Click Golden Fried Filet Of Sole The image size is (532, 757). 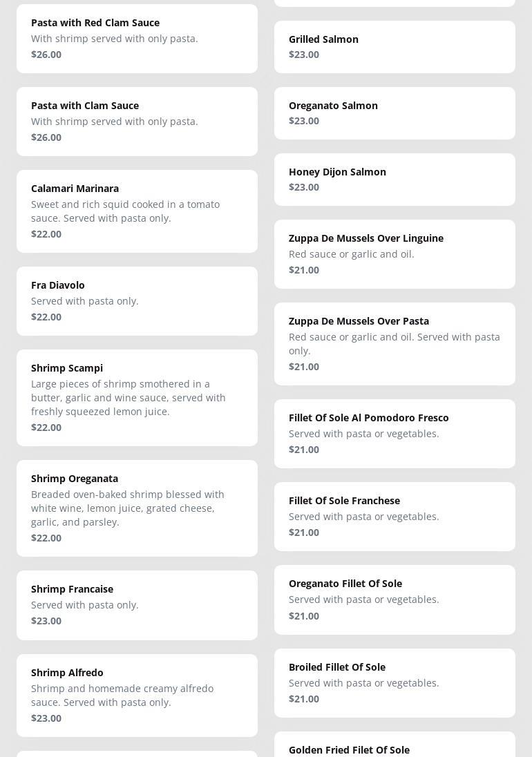(x=395, y=747)
